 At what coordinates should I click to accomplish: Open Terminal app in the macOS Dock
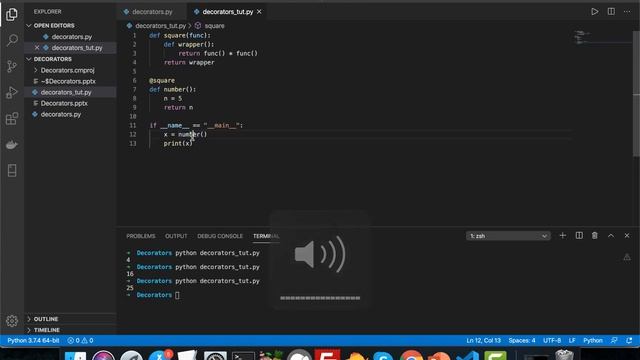(243, 356)
